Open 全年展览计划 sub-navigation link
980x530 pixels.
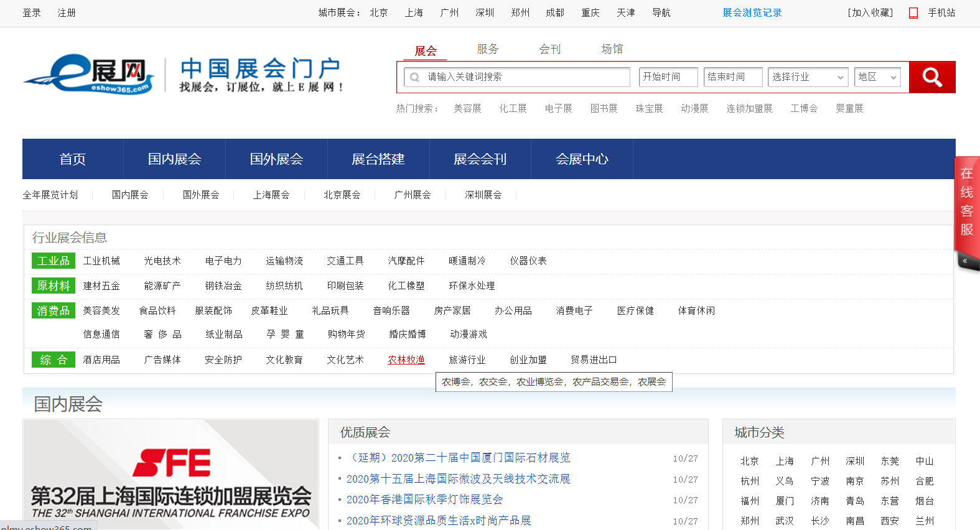click(50, 195)
